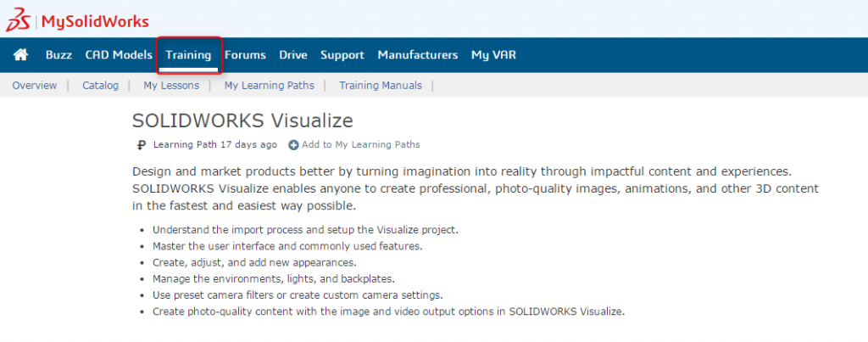Go to the Home icon in navbar
The width and height of the screenshot is (868, 342).
click(x=21, y=55)
